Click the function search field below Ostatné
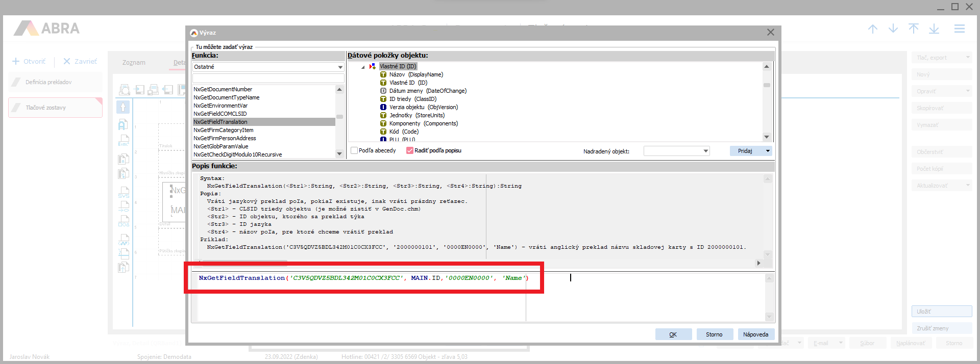Screen dimensions: 980x364 tap(268, 78)
